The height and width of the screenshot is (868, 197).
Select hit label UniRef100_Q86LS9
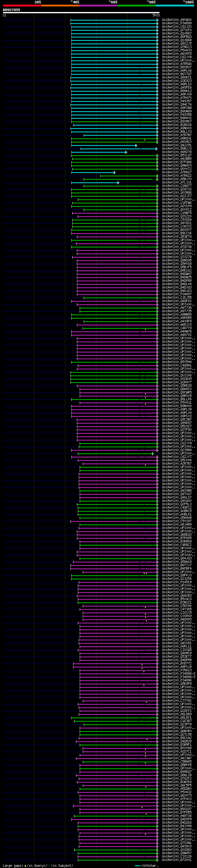coord(177,775)
